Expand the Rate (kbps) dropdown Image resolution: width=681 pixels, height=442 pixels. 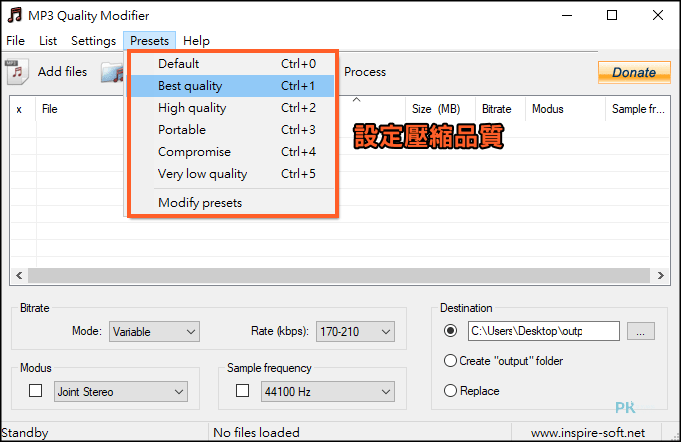[355, 332]
